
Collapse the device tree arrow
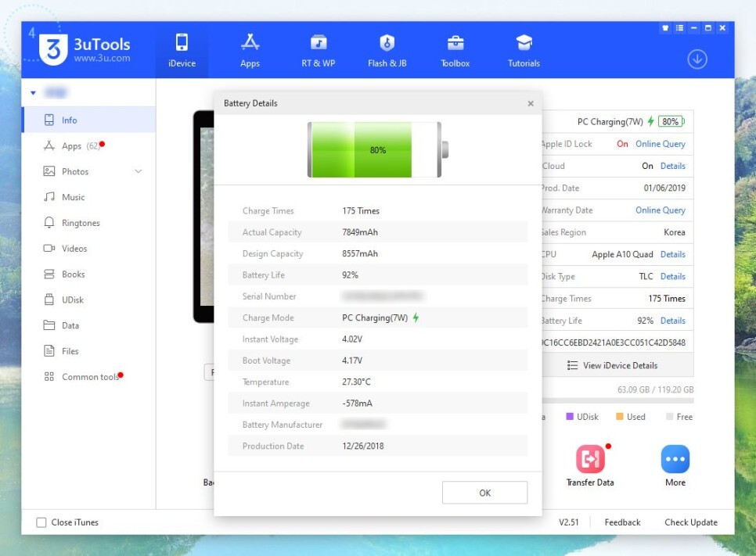click(34, 92)
